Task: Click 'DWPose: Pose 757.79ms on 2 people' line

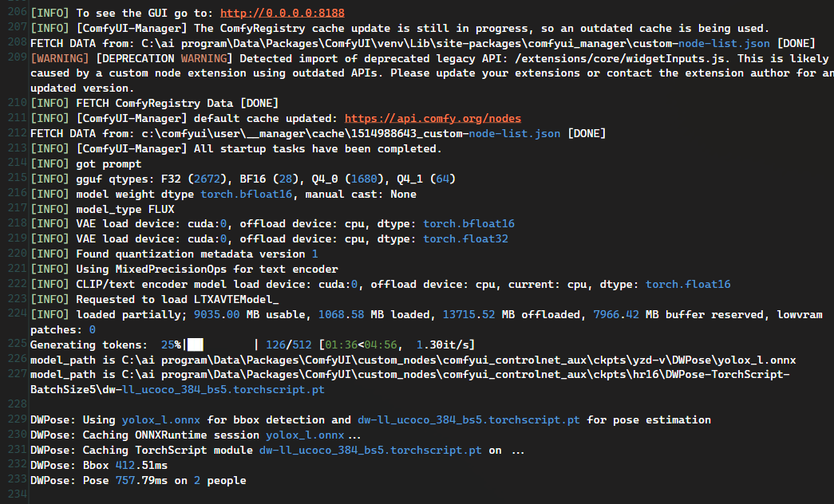Action: point(138,481)
